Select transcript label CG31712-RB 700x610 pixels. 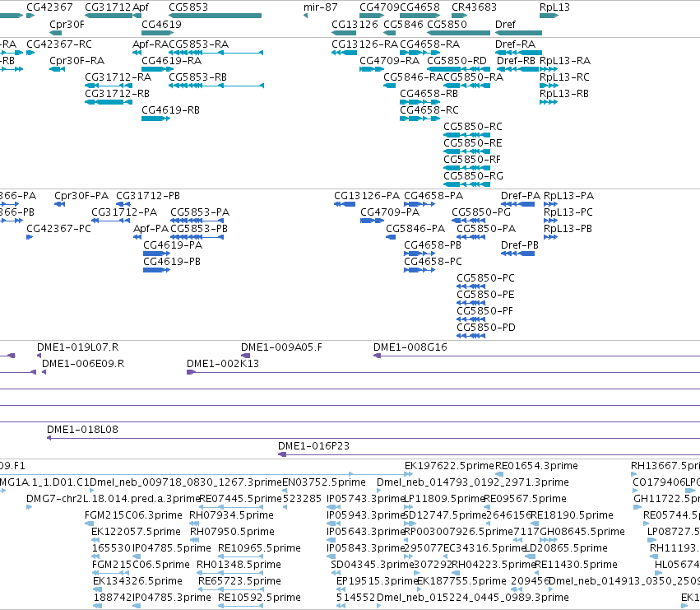tap(118, 94)
